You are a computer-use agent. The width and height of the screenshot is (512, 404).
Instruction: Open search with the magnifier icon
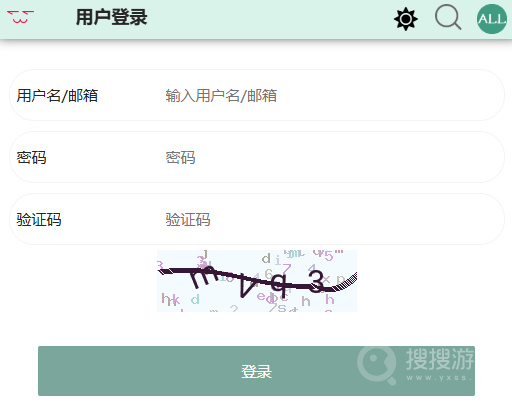[x=448, y=17]
